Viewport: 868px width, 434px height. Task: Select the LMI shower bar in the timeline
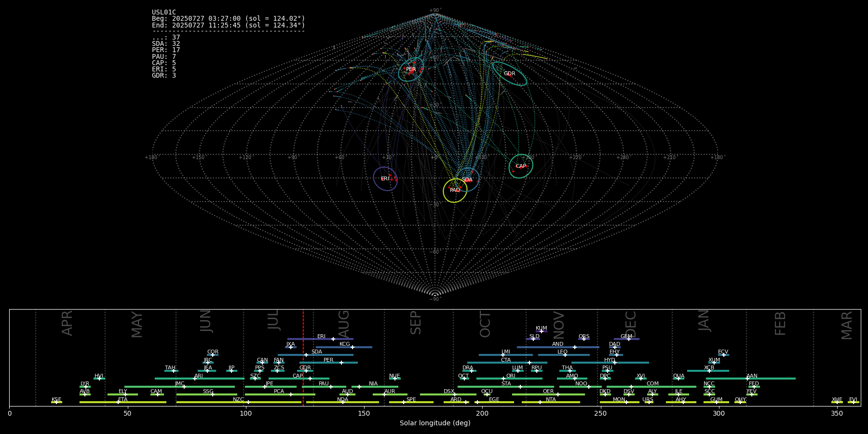point(506,355)
